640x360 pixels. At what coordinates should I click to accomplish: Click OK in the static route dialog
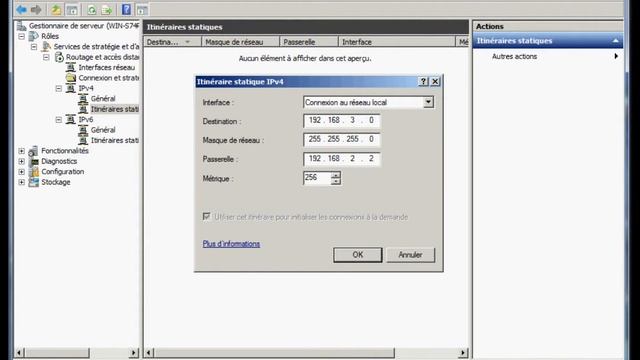coord(358,255)
